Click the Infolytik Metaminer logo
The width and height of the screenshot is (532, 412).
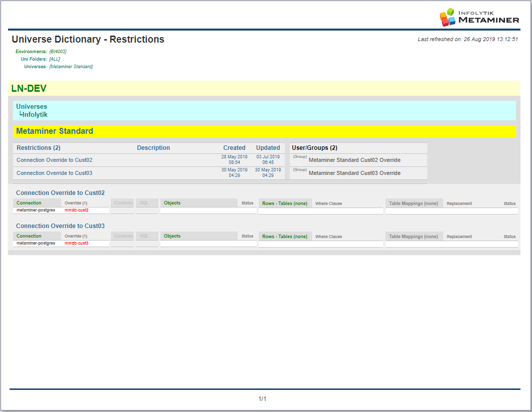479,17
